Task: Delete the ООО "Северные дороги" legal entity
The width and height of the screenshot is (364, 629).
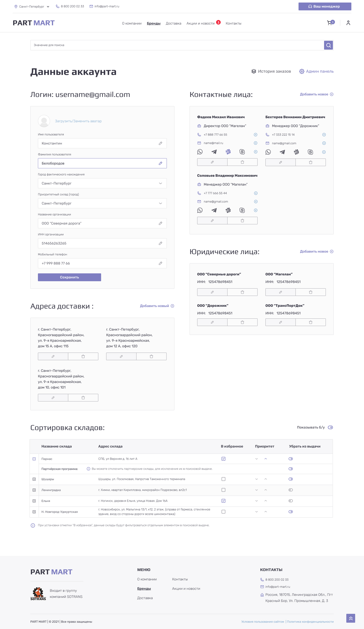Action: point(242,292)
